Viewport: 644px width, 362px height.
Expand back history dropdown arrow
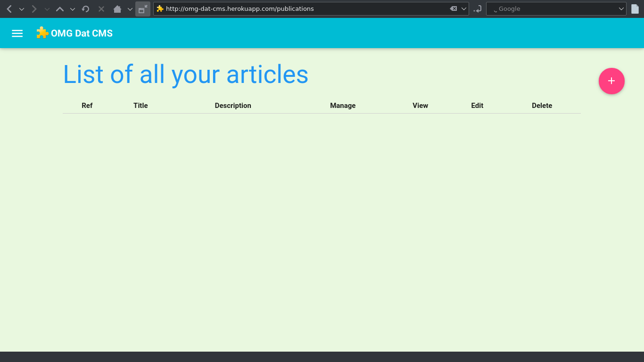point(21,9)
